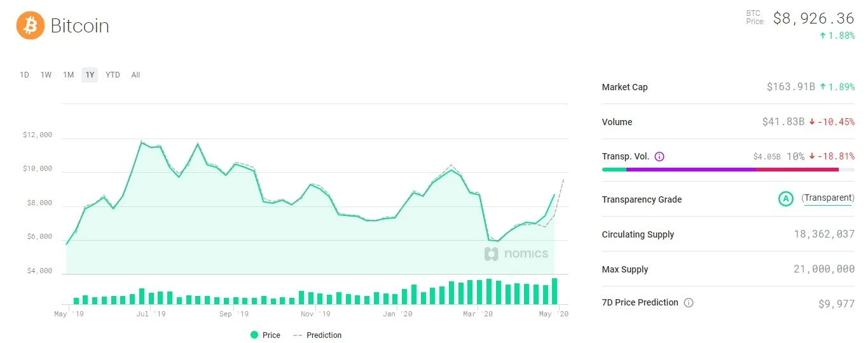Click the $9,977 price prediction value

click(x=837, y=304)
